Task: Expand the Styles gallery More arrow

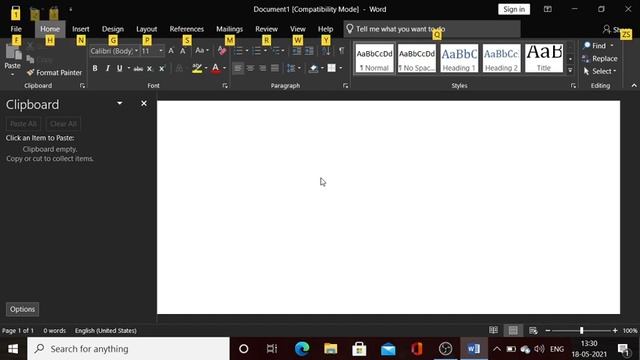Action: (570, 70)
